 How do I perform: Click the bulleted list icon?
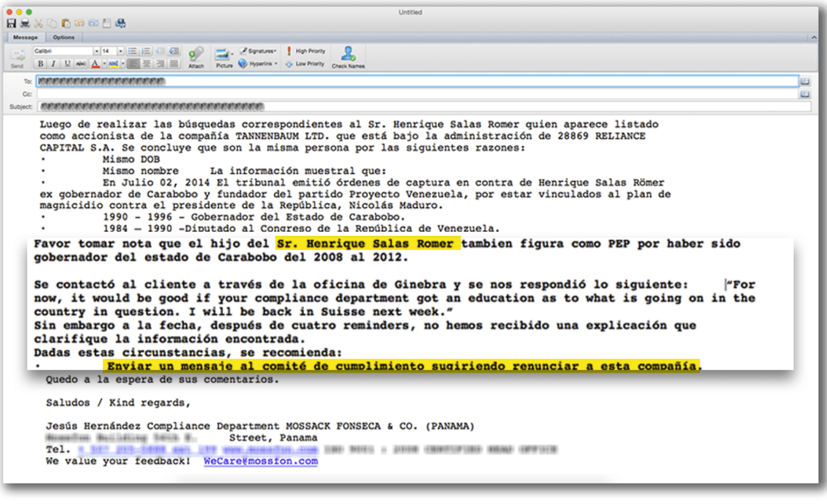[x=132, y=51]
